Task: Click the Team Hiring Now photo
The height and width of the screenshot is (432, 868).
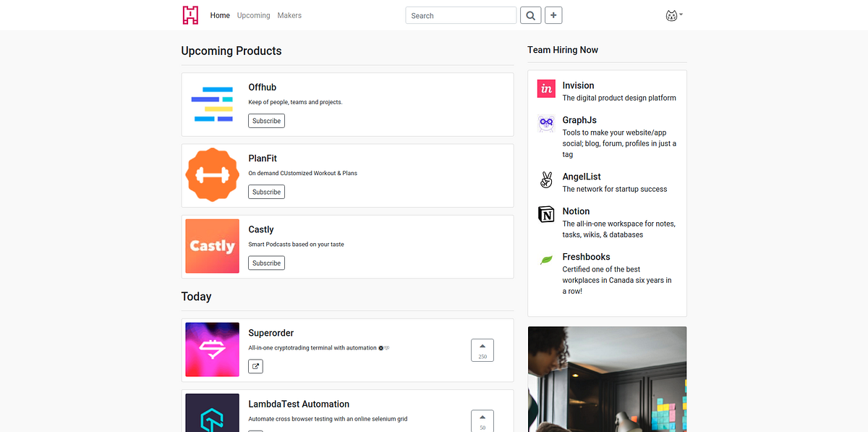Action: coord(608,378)
